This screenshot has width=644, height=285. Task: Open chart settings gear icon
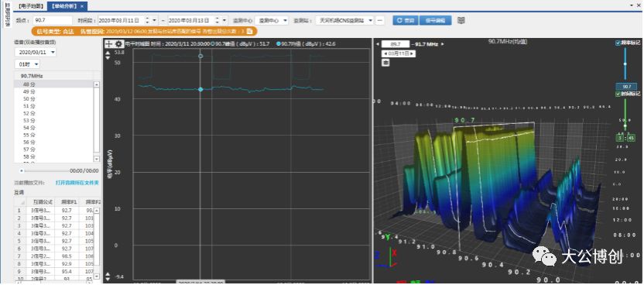pos(118,43)
